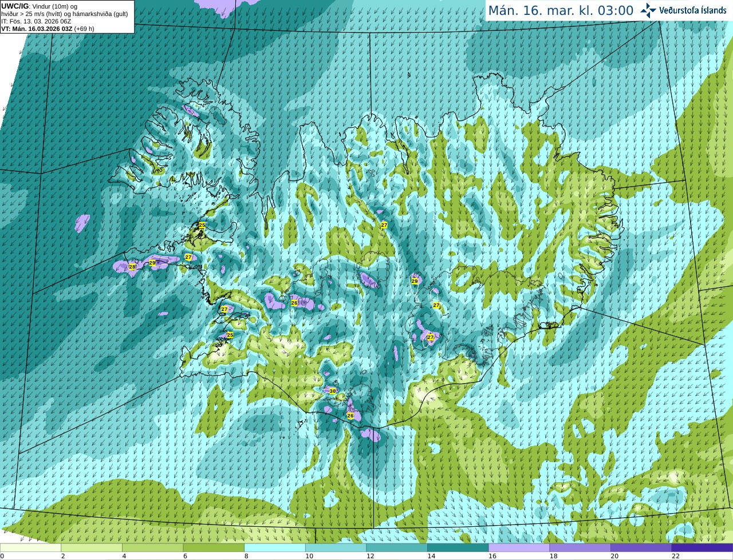Pick the 0–2 m/s palest color swatch

(30, 547)
